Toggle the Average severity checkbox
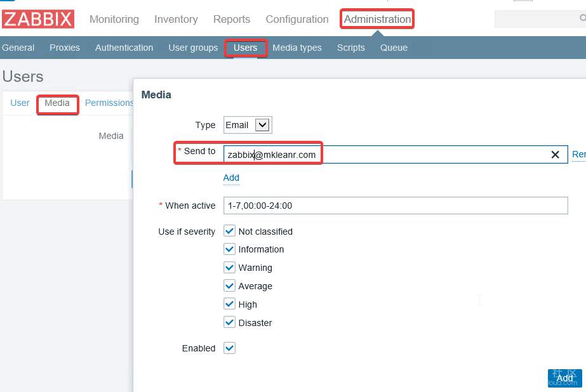586x392 pixels. pyautogui.click(x=229, y=285)
